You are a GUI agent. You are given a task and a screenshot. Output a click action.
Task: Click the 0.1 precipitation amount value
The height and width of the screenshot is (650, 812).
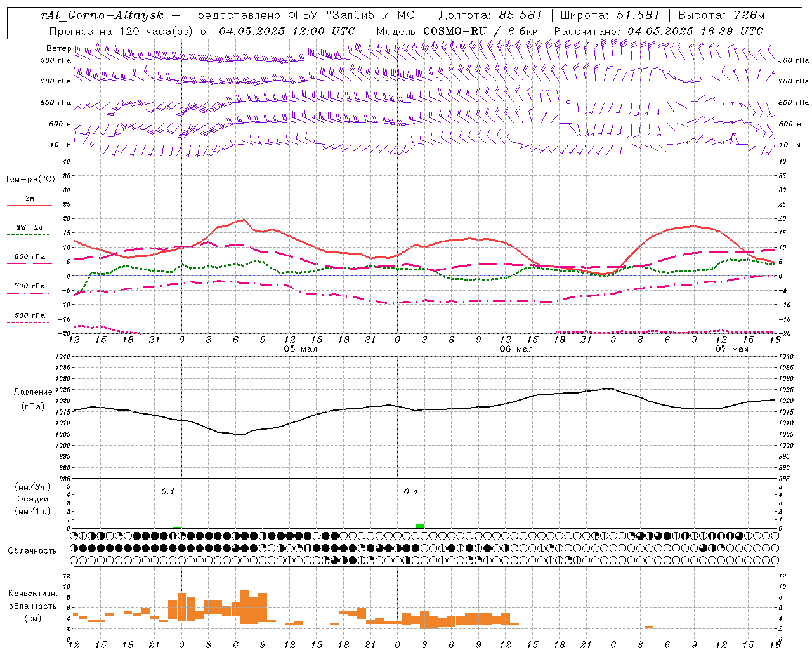[x=167, y=492]
